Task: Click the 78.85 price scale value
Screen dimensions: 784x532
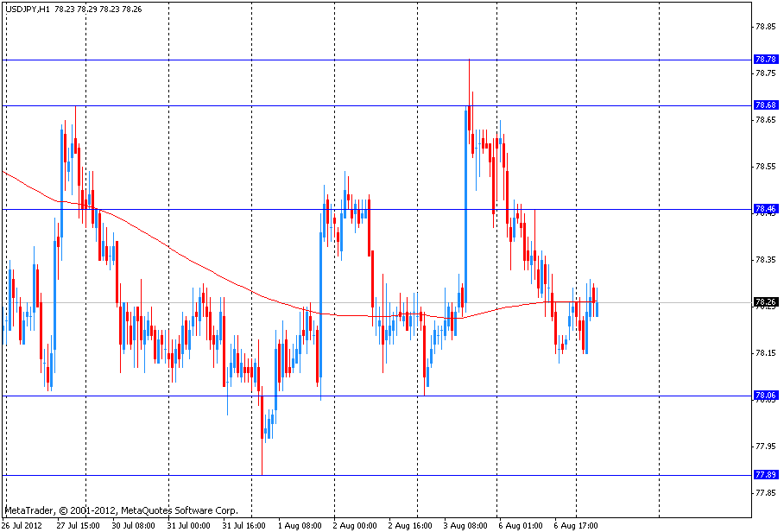Action: [765, 26]
